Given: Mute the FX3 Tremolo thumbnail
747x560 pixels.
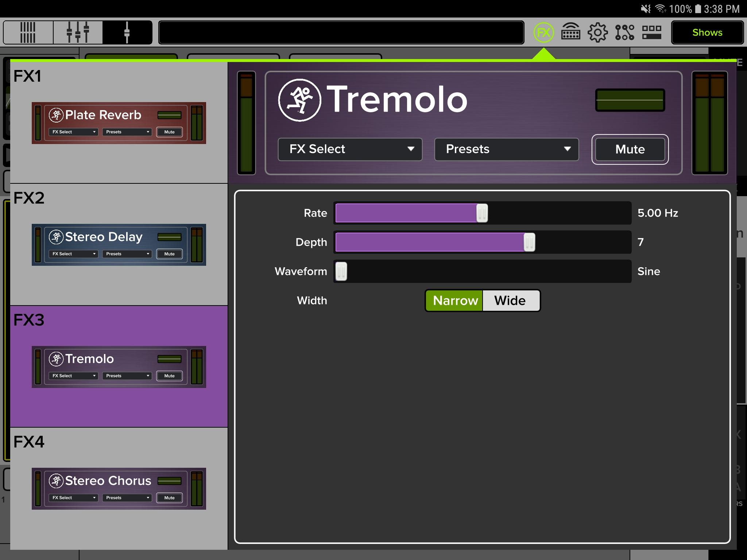Looking at the screenshot, I should [169, 376].
